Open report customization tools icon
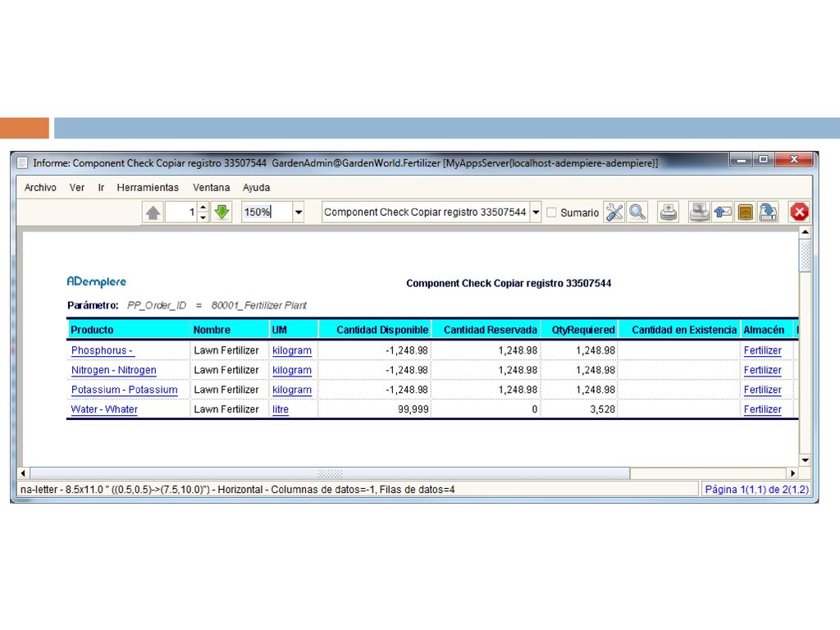Viewport: 840px width, 630px height. tap(614, 212)
